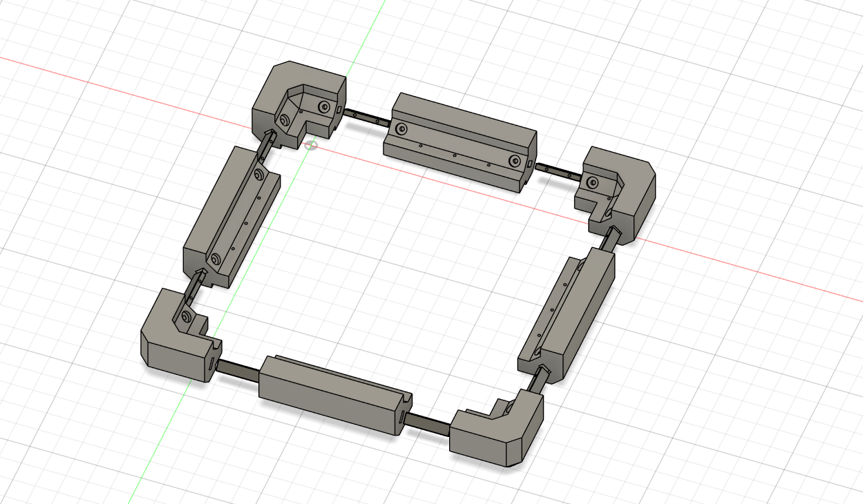Viewport: 863px width, 504px height.
Task: Select the left screw hole on the top rail block
Action: click(x=401, y=128)
